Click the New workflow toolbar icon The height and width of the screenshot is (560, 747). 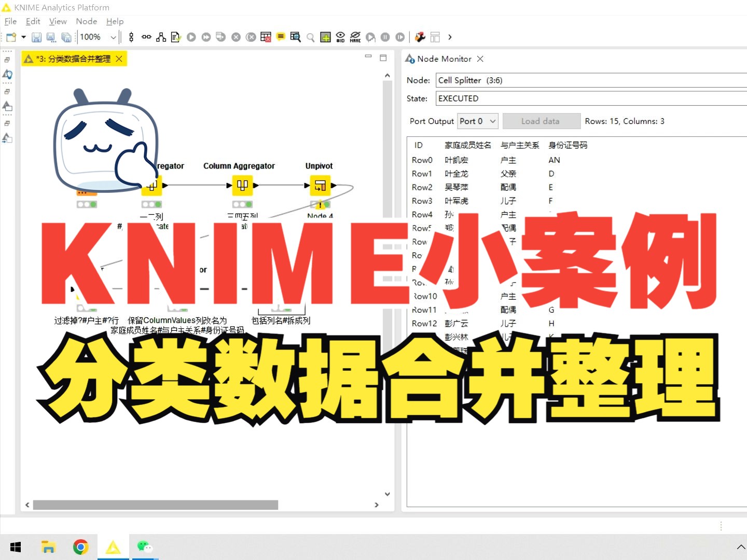11,37
